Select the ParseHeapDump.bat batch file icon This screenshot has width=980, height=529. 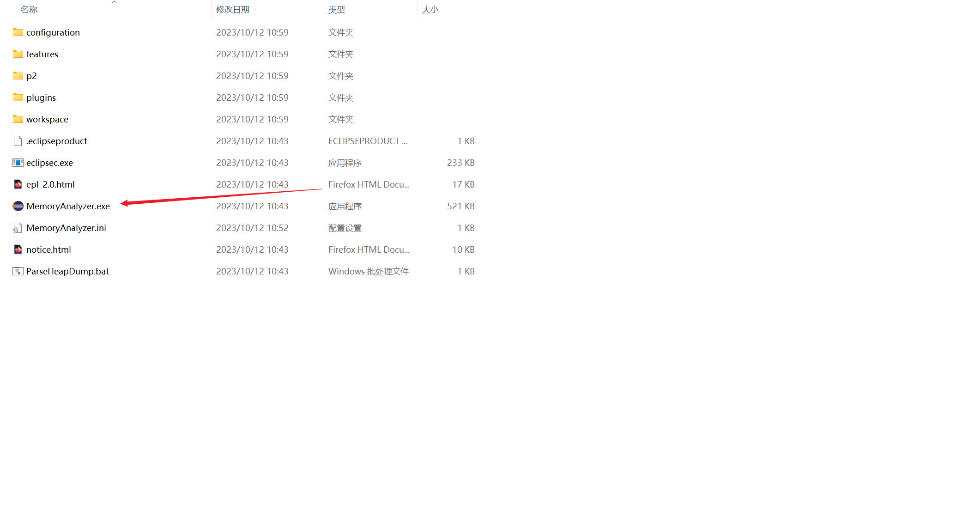[x=18, y=271]
